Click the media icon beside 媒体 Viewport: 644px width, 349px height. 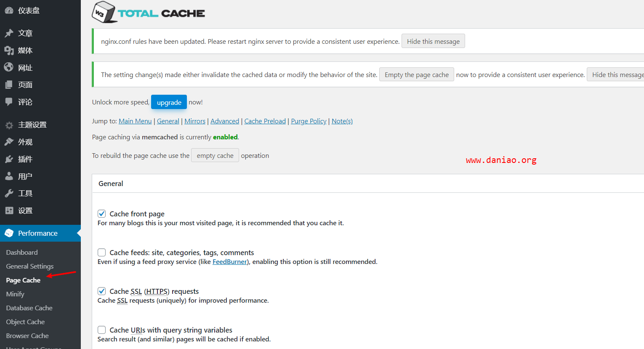[9, 50]
